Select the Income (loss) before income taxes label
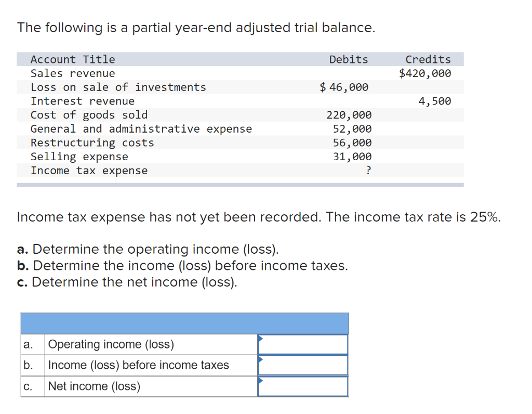Viewport: 532px width, 414px height. tap(138, 365)
